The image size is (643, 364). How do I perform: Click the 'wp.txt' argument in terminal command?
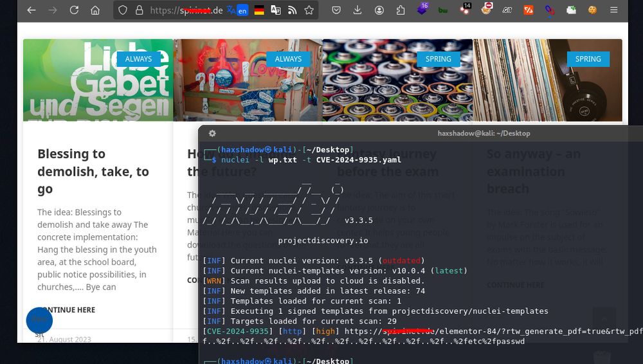click(282, 159)
